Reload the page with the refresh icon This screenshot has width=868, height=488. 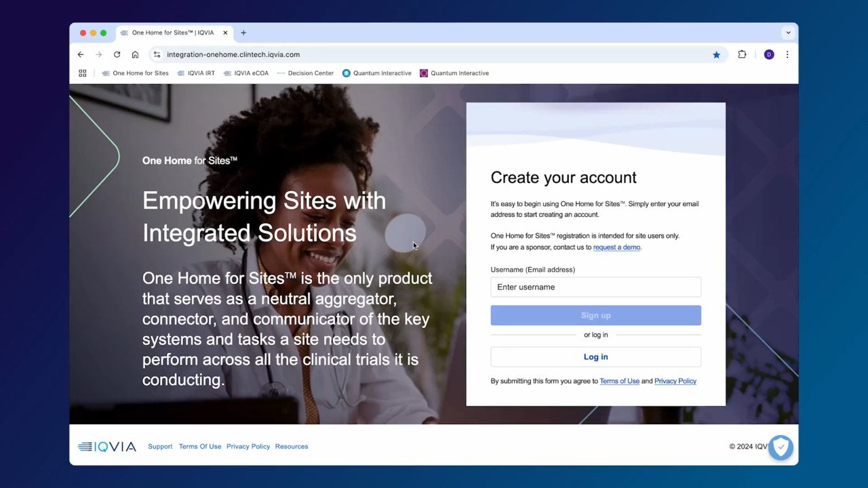117,54
